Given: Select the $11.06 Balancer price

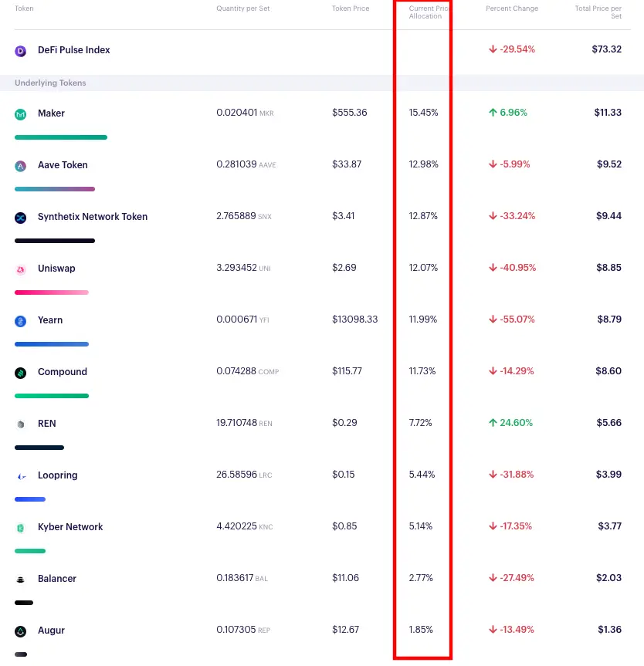Looking at the screenshot, I should point(345,578).
